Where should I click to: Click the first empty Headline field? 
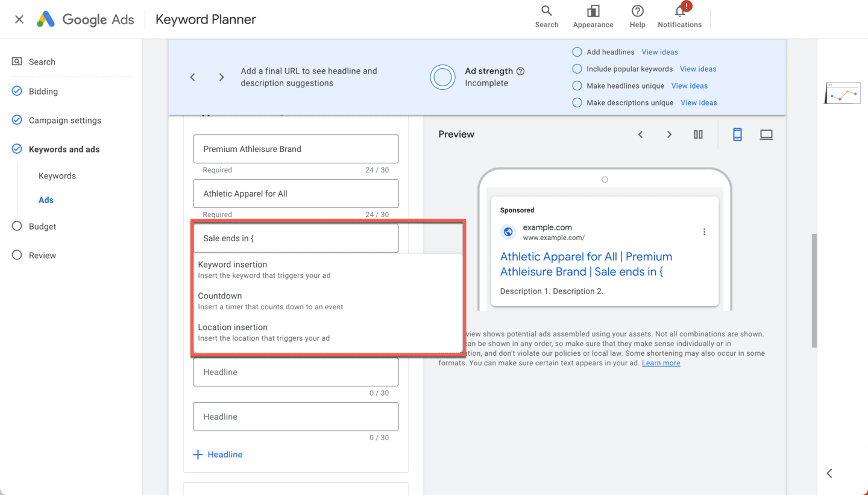(296, 372)
